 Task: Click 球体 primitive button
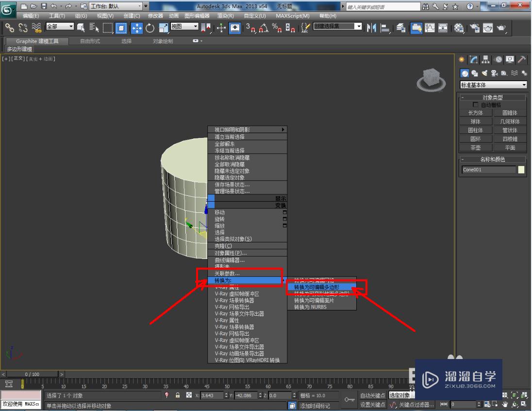pyautogui.click(x=475, y=121)
